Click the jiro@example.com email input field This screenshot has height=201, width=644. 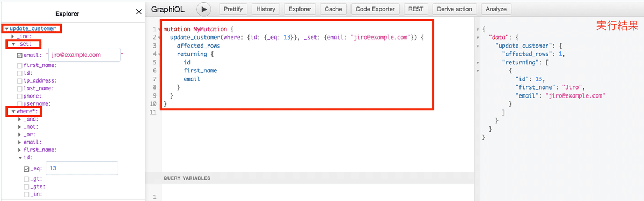click(84, 55)
